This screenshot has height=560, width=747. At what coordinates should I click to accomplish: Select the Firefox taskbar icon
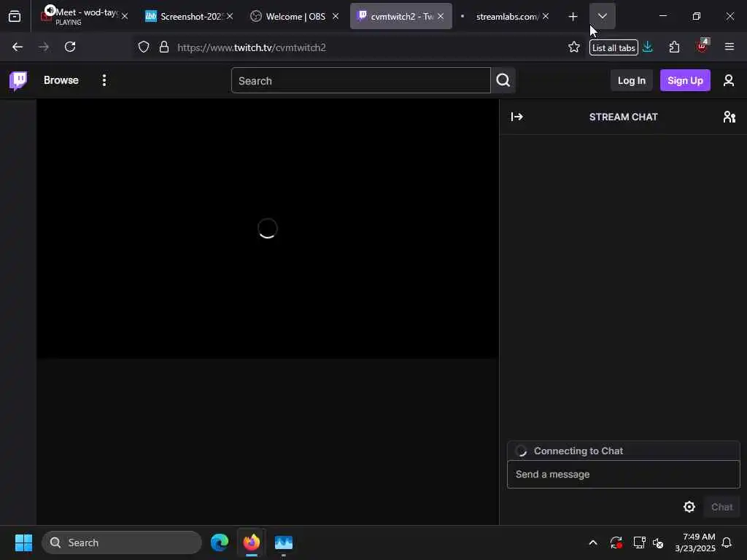[x=252, y=542]
